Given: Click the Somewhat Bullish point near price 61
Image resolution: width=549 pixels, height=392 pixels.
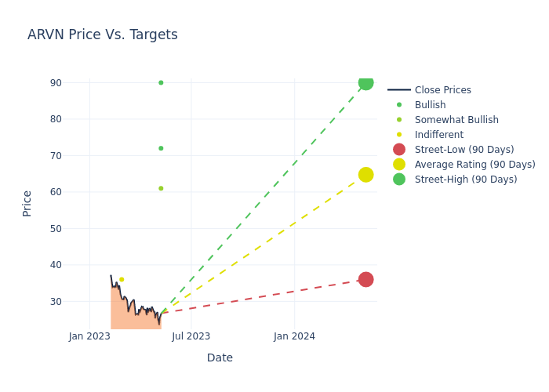Looking at the screenshot, I should coord(161,188).
